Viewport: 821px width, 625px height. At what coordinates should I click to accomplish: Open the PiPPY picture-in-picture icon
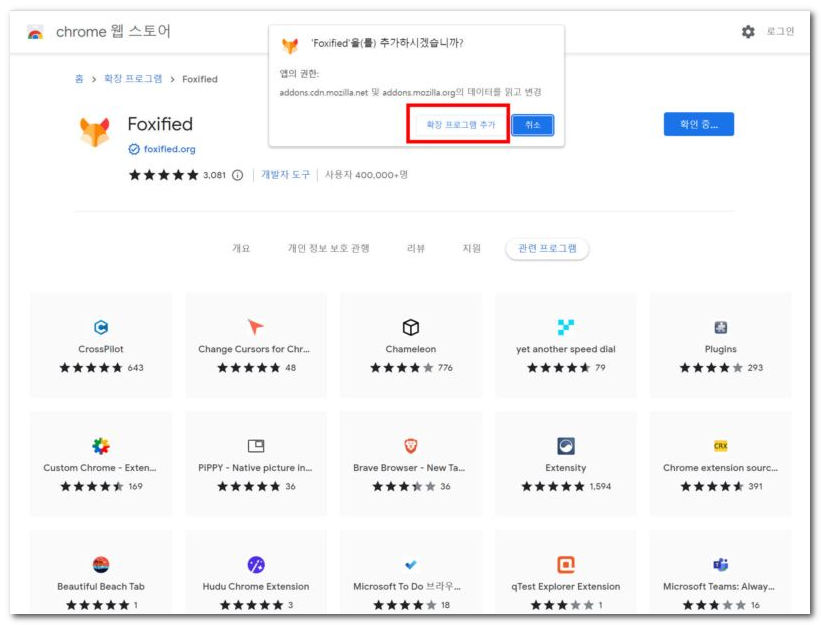[x=256, y=446]
